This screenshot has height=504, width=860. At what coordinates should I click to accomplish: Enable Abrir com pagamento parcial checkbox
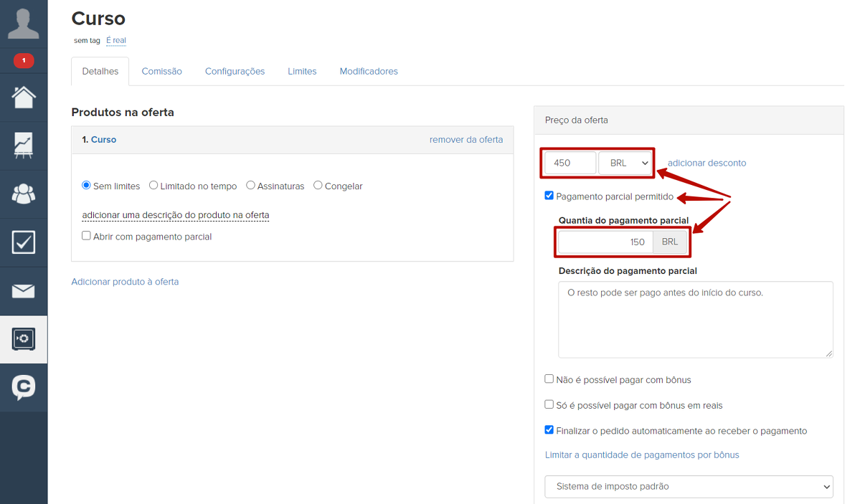pyautogui.click(x=87, y=236)
